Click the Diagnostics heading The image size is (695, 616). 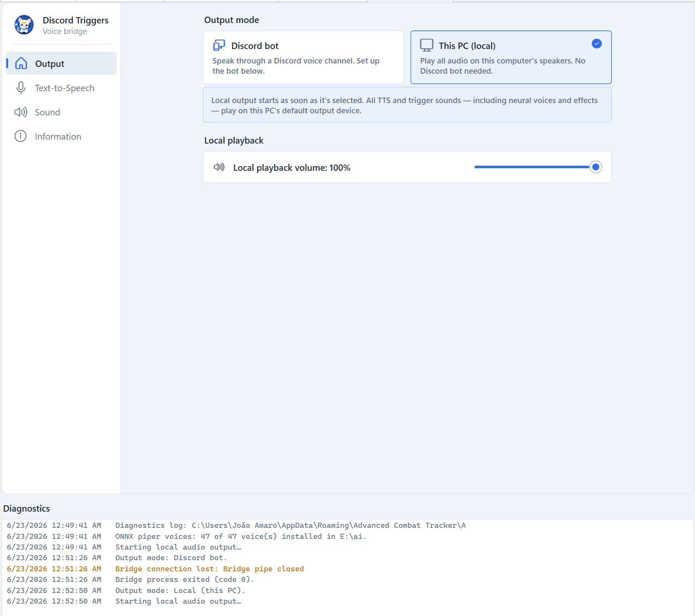[x=26, y=509]
